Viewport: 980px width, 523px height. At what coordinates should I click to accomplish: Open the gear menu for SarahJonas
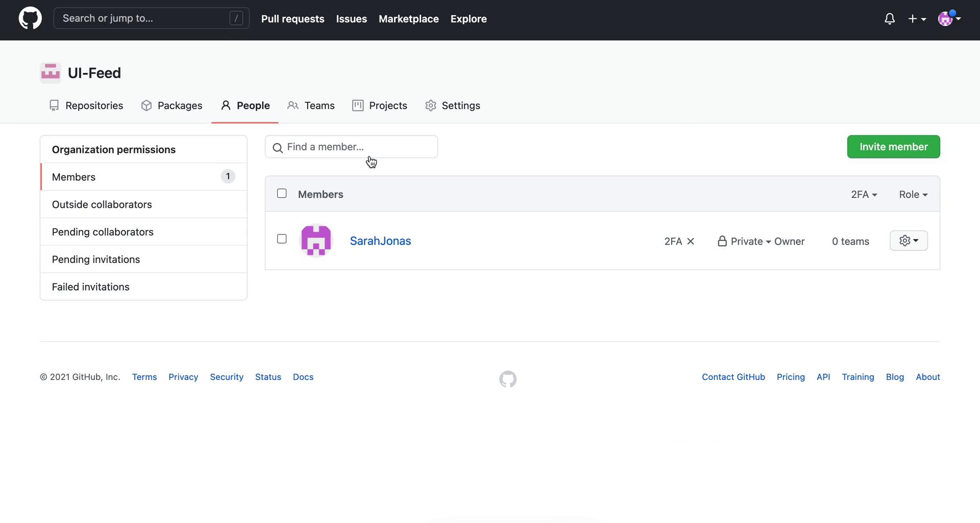(x=909, y=241)
